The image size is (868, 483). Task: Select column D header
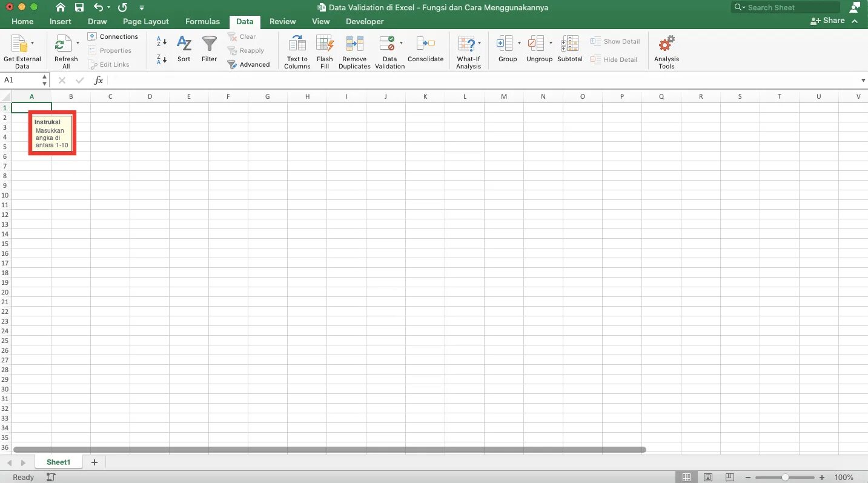(150, 96)
